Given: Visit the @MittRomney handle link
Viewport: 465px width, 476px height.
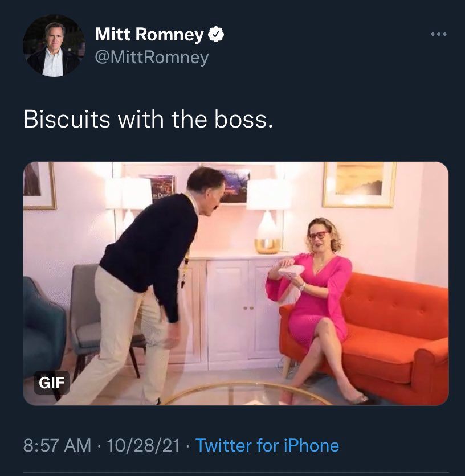Looking at the screenshot, I should [x=152, y=58].
